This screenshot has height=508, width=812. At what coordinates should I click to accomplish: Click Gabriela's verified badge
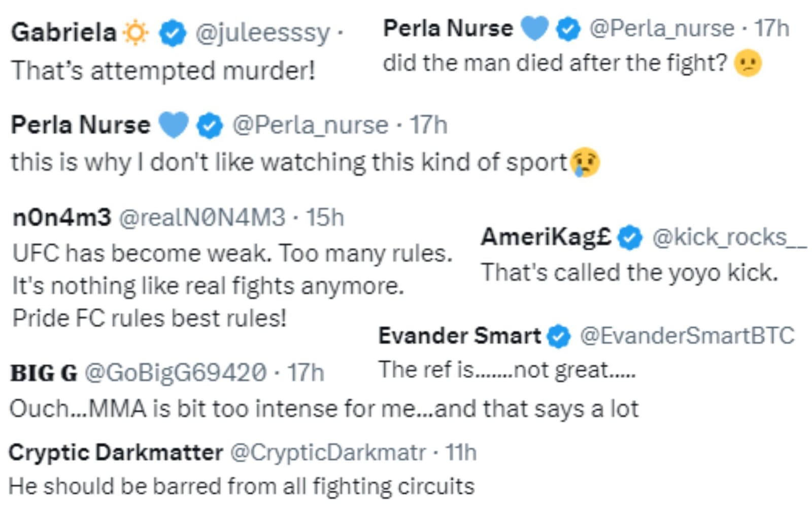pos(173,33)
